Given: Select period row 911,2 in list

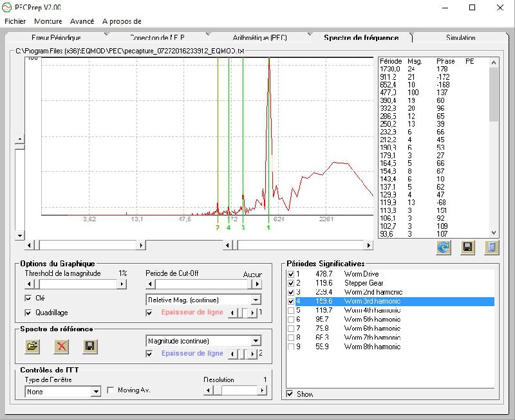Looking at the screenshot, I should [433, 77].
